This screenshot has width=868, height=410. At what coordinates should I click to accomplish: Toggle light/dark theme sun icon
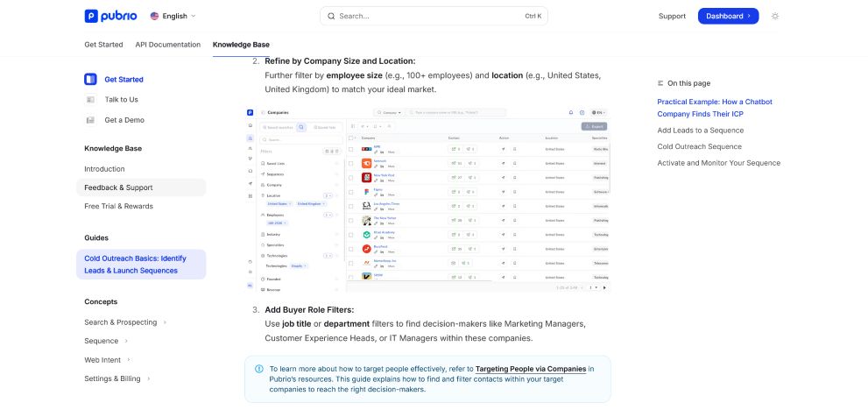(x=775, y=16)
